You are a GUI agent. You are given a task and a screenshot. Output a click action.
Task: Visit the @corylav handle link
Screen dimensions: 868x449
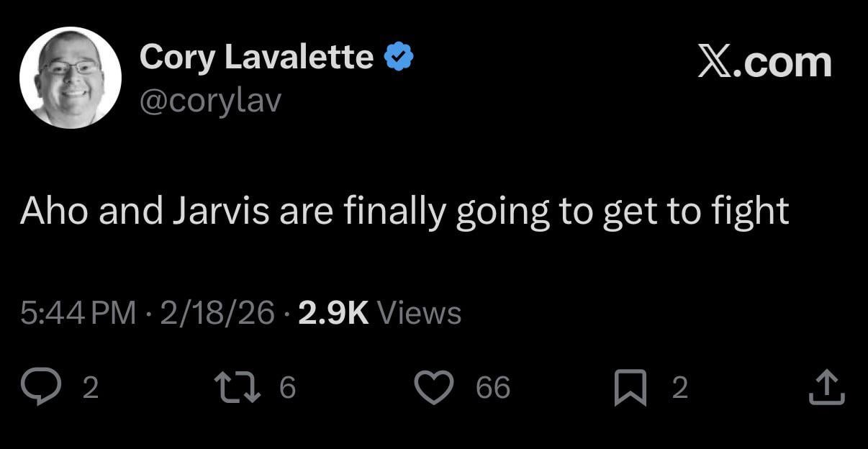click(x=210, y=101)
